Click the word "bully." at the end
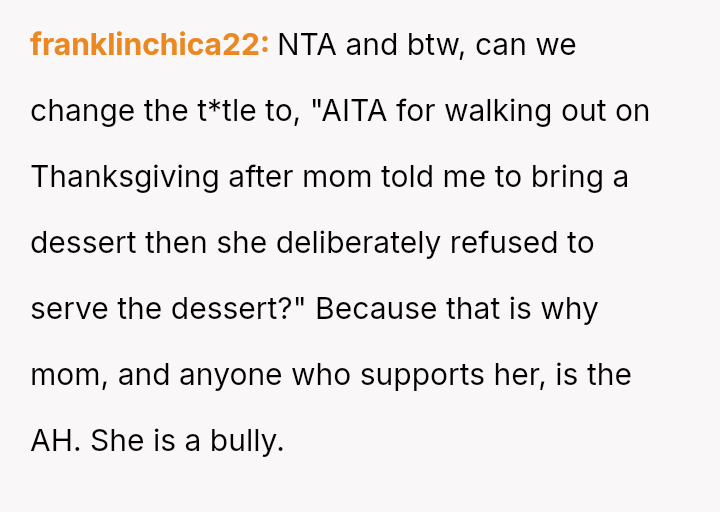720x512 pixels. pos(247,441)
